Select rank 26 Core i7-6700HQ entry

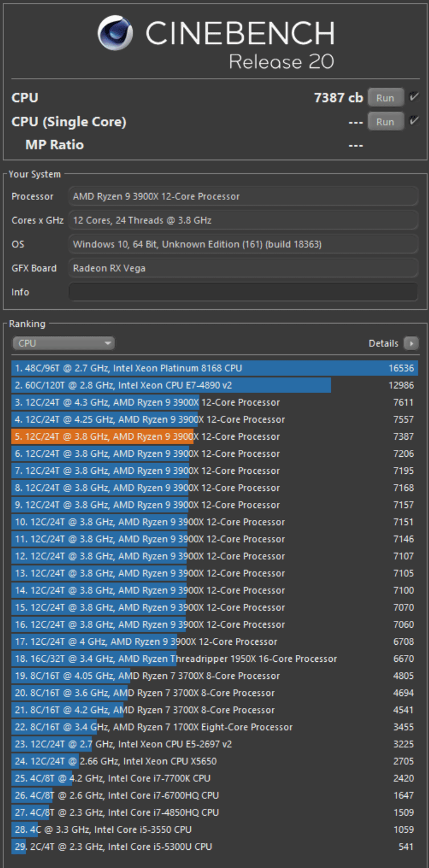pos(215,795)
